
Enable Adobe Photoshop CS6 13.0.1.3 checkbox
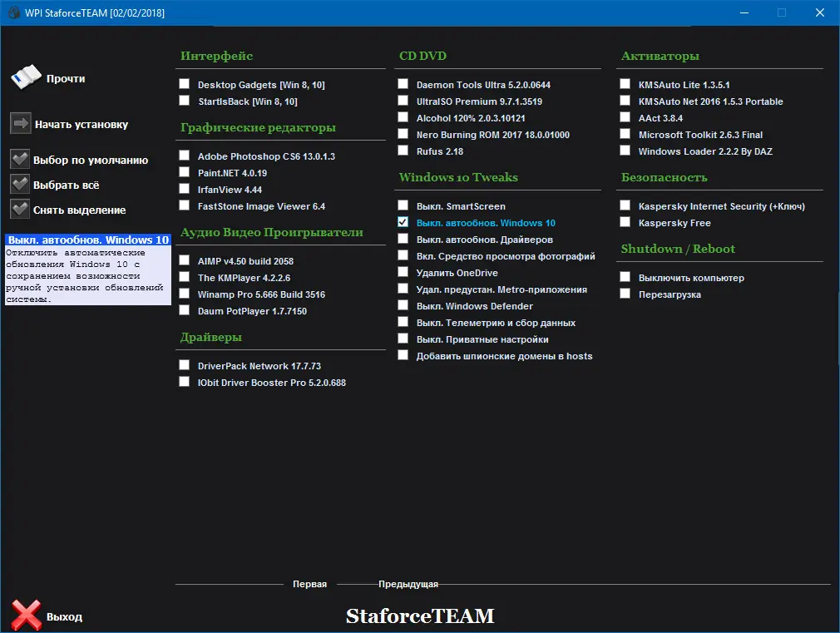tap(185, 155)
